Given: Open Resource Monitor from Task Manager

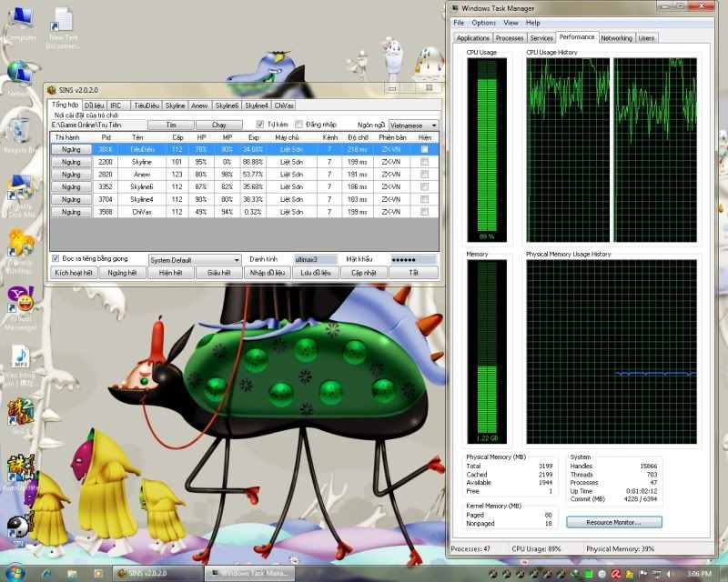Looking at the screenshot, I should click(613, 523).
